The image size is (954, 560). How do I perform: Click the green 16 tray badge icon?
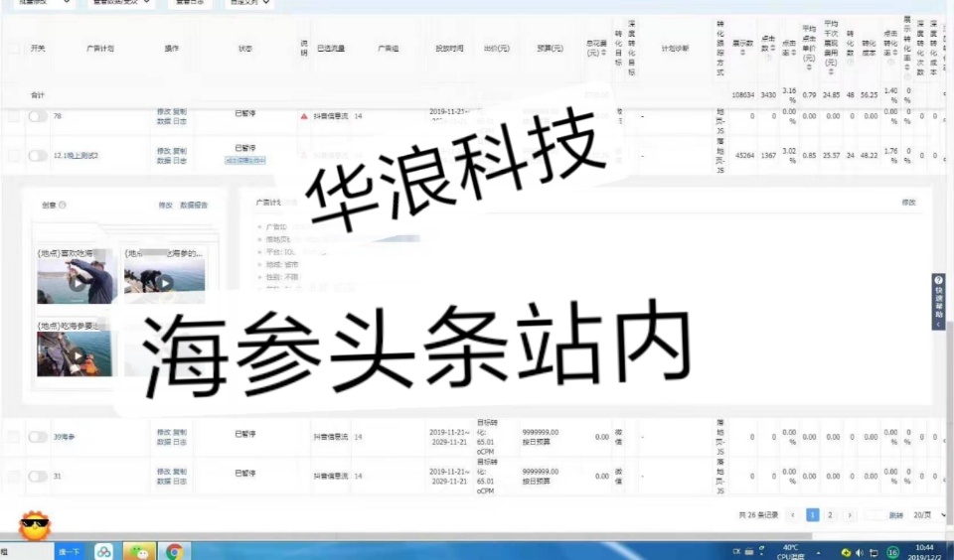[x=892, y=552]
